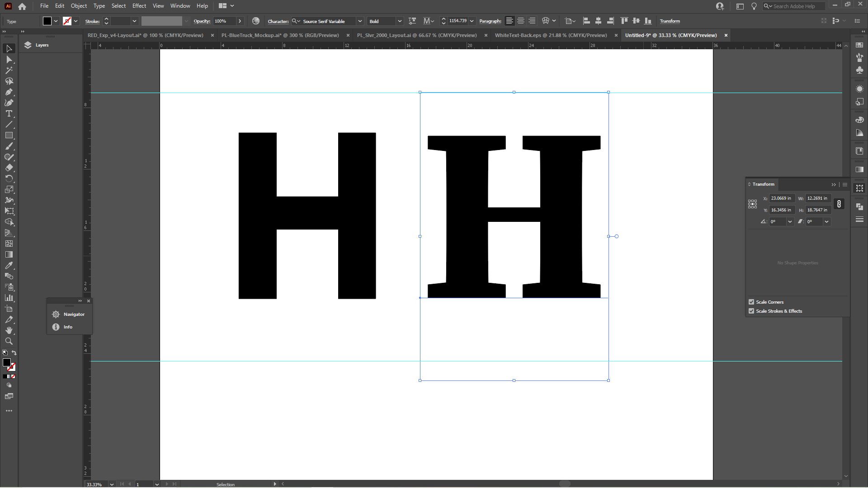Image resolution: width=868 pixels, height=488 pixels.
Task: Set paragraph alignment to center
Action: (521, 21)
